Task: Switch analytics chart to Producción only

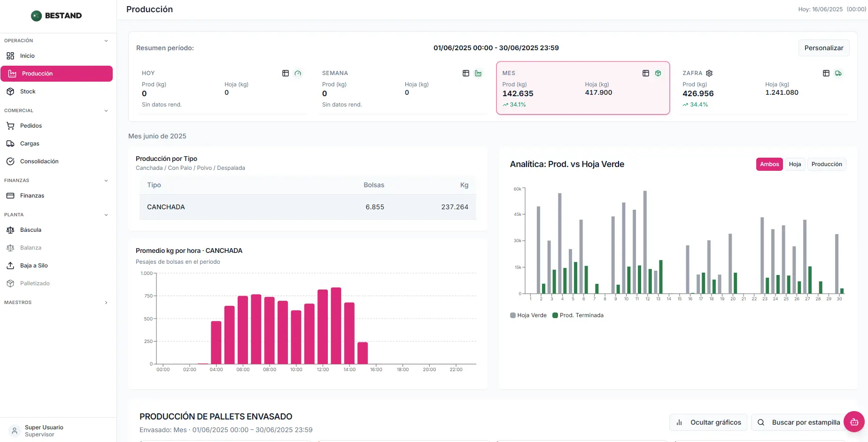Action: (827, 164)
